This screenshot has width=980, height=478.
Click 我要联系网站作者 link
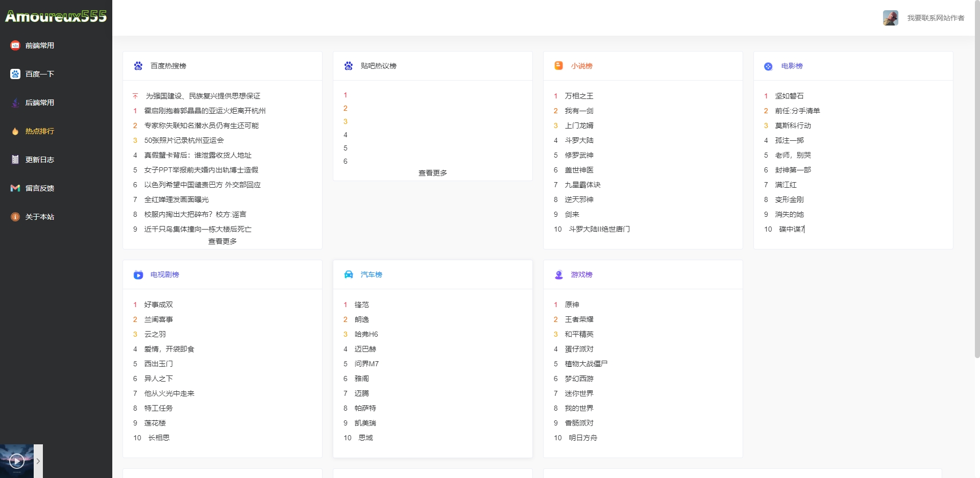point(936,18)
